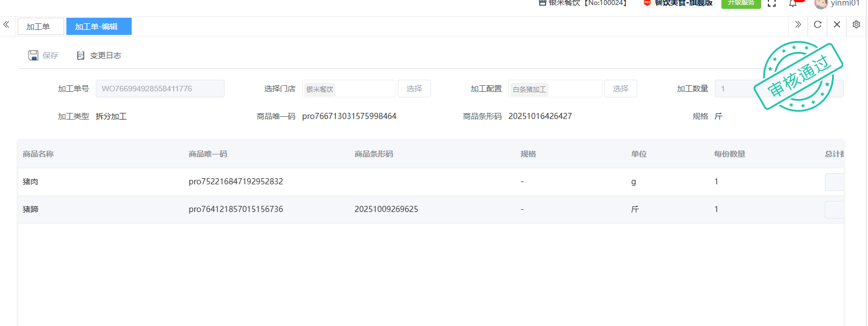Click the green 升级服务 button
The width and height of the screenshot is (868, 326).
[x=741, y=3]
